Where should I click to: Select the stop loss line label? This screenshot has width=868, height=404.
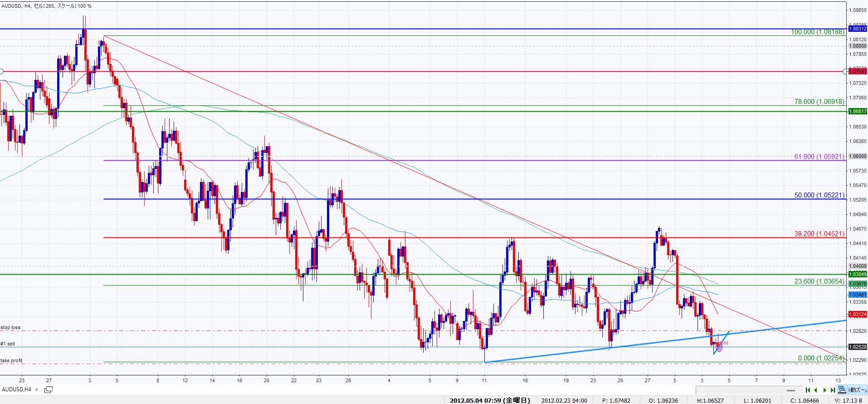point(10,327)
